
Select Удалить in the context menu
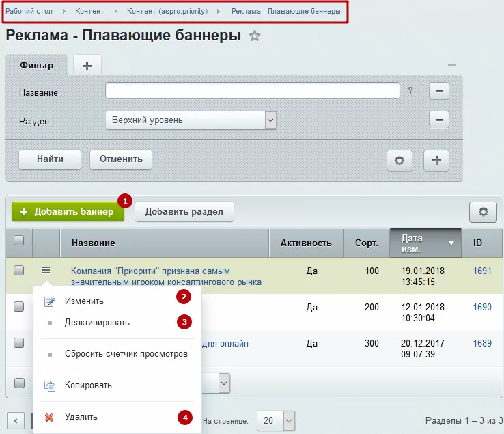tap(81, 417)
